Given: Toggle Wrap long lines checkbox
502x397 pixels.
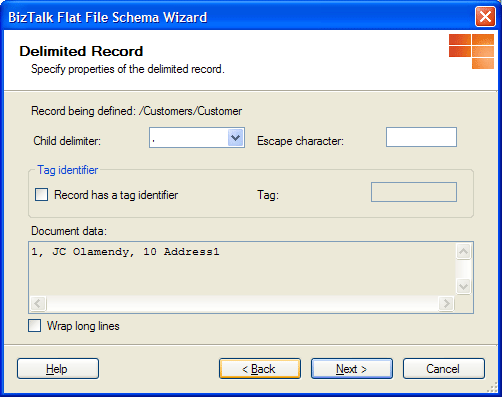Looking at the screenshot, I should coord(35,326).
